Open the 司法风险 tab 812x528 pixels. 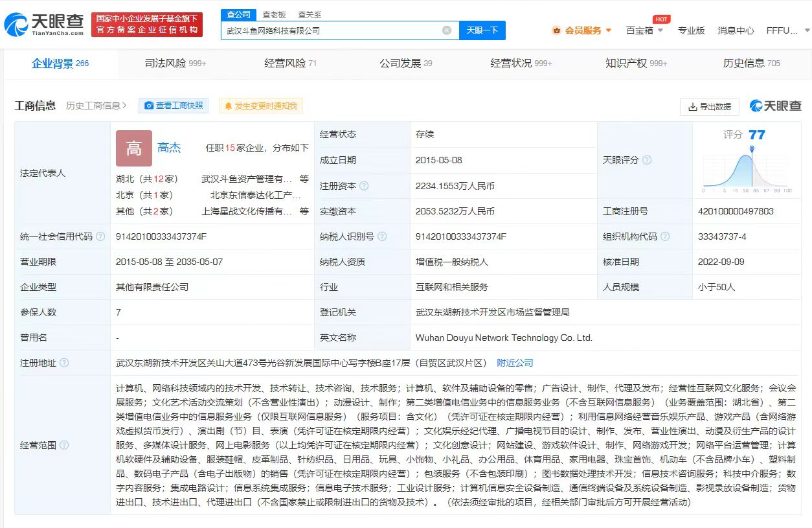click(175, 63)
